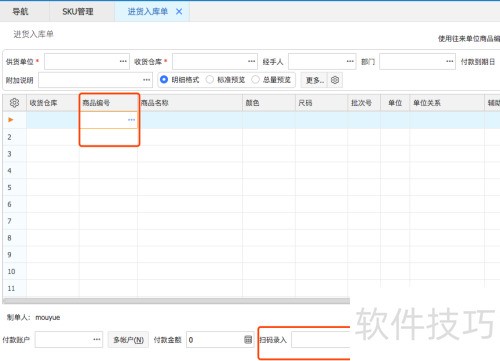Click the 更多.. button
Screen dimensions: 500x361
(x=314, y=80)
